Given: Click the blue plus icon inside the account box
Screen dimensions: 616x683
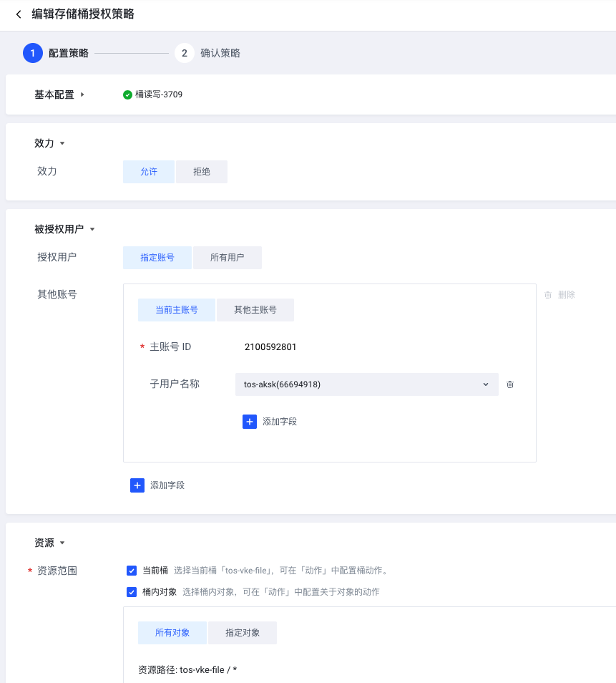Looking at the screenshot, I should (x=250, y=422).
